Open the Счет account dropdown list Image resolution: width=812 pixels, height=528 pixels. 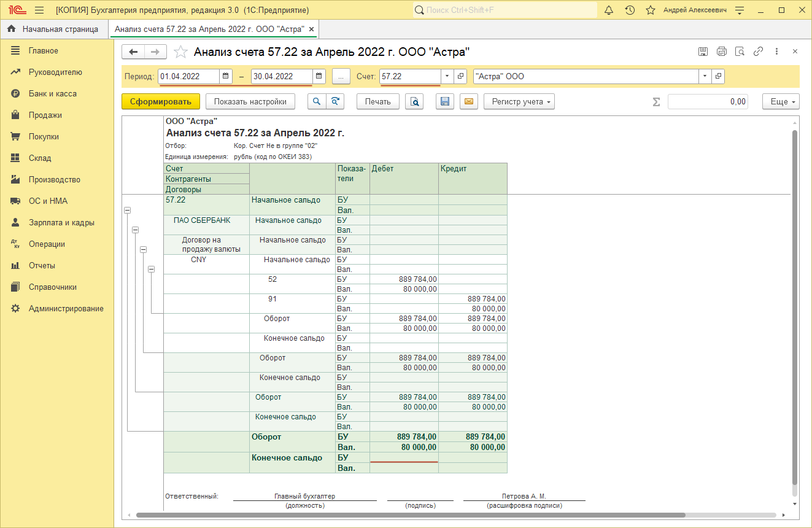coord(447,76)
